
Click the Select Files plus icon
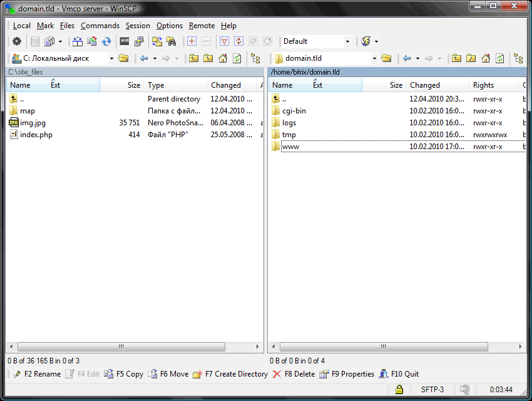pyautogui.click(x=192, y=41)
